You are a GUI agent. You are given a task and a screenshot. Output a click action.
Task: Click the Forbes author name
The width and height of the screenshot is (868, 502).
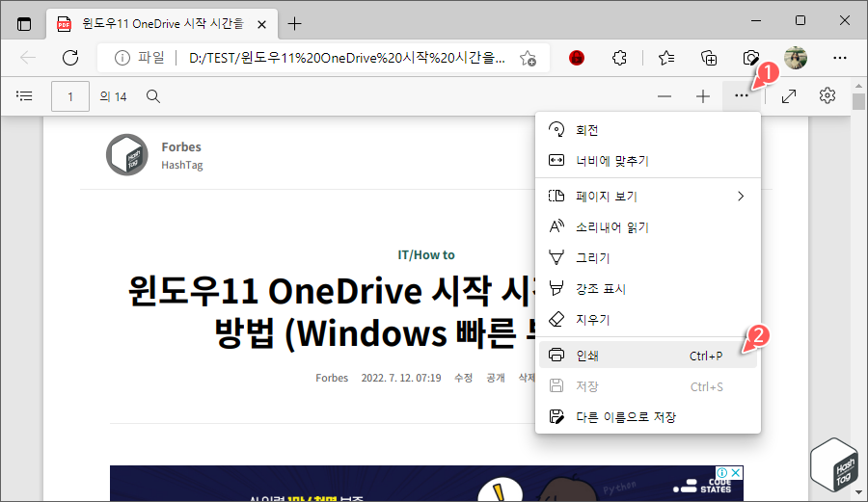pyautogui.click(x=181, y=147)
